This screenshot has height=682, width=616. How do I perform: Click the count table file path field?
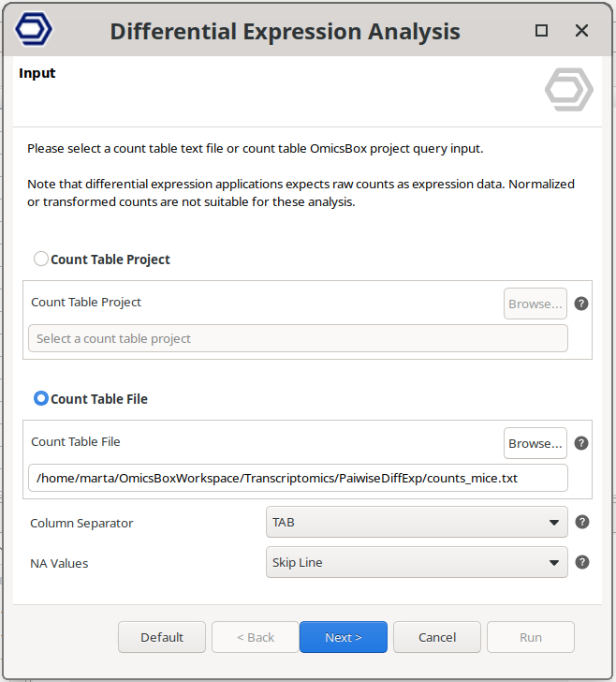pos(298,478)
